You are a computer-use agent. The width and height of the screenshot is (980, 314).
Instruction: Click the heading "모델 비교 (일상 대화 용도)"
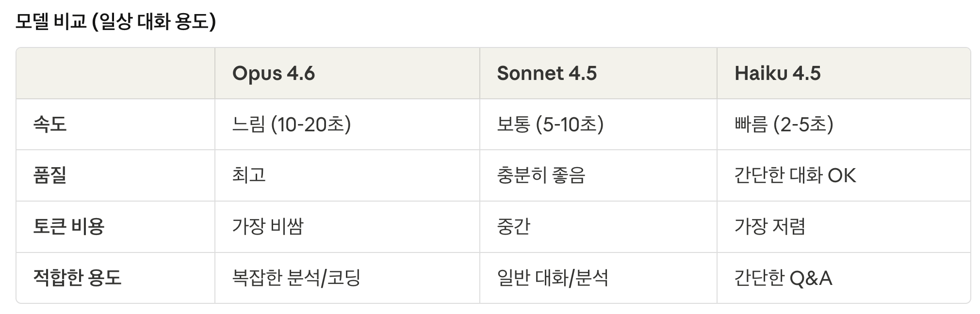[x=115, y=22]
